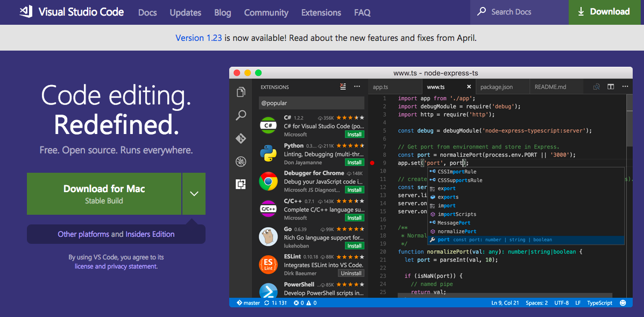Viewport: 644px width, 317px height.
Task: Install the C/C++ extension
Action: tap(354, 217)
